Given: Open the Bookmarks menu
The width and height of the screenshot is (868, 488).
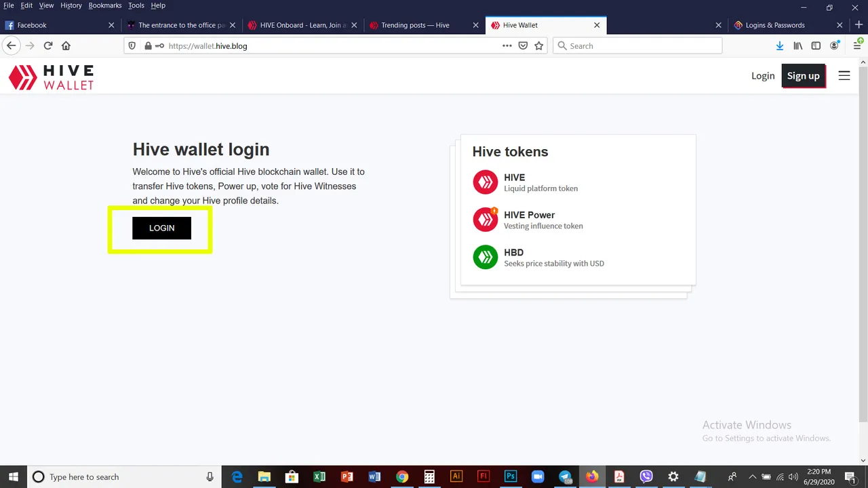Looking at the screenshot, I should pyautogui.click(x=106, y=5).
